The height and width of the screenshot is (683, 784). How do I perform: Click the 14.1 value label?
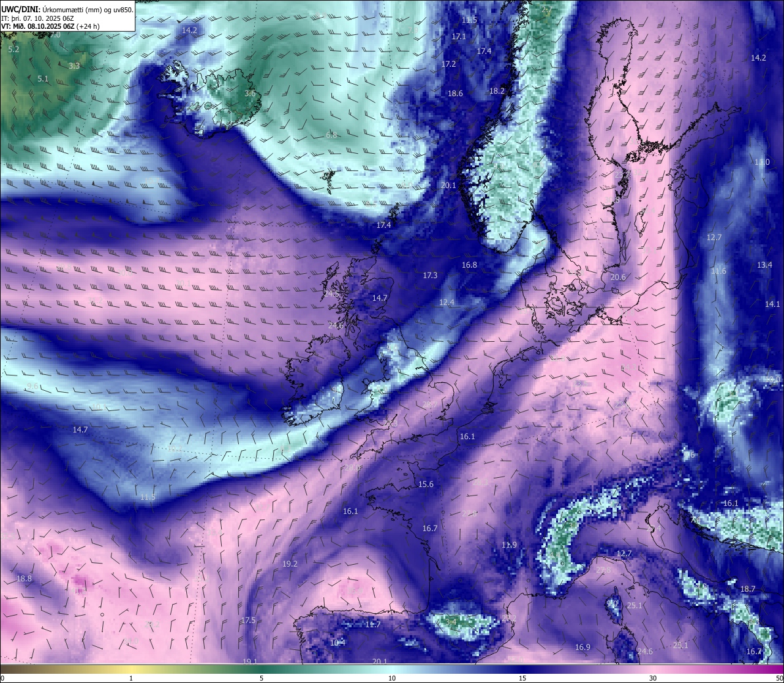(x=772, y=304)
